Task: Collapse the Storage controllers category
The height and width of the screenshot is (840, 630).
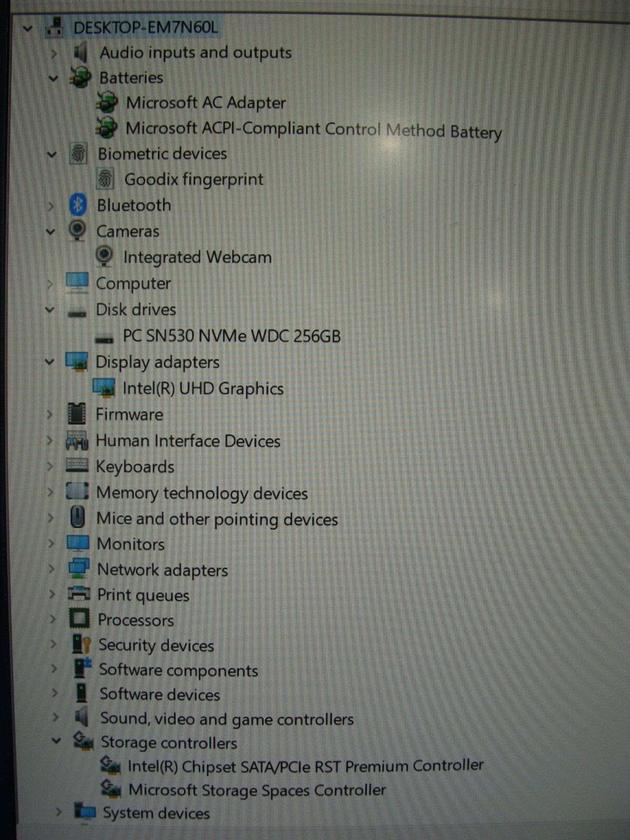Action: tap(56, 741)
